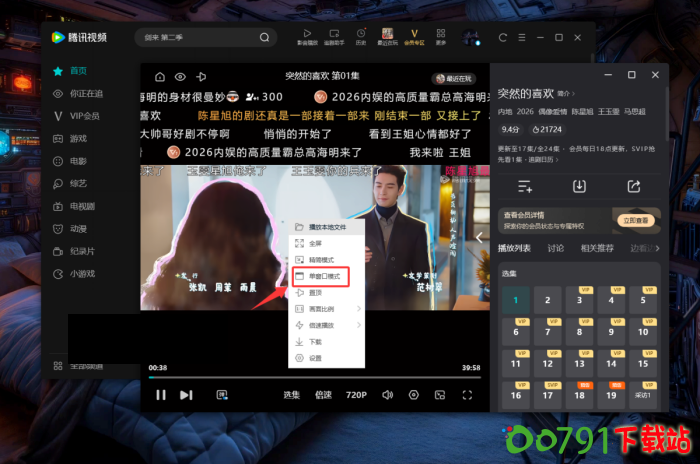Switch to the 讨论 tab
This screenshot has width=700, height=464.
(555, 247)
